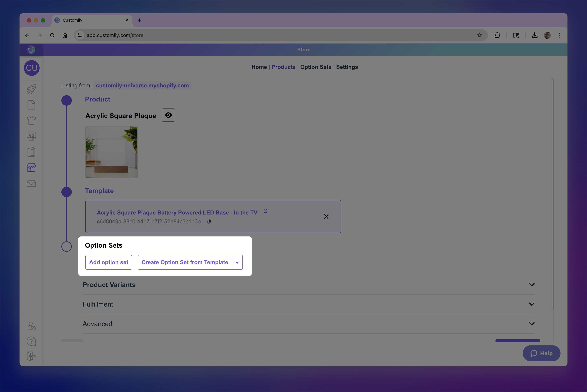Copy the template ID using the copy icon
The image size is (587, 392).
(x=209, y=221)
